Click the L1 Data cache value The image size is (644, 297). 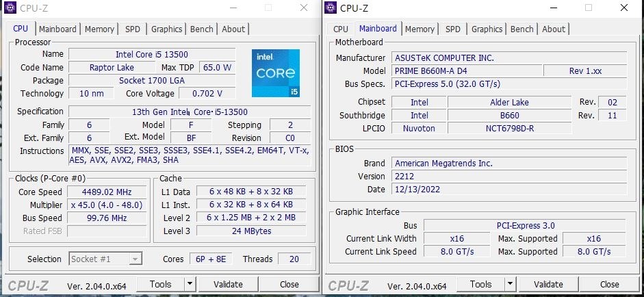click(251, 192)
